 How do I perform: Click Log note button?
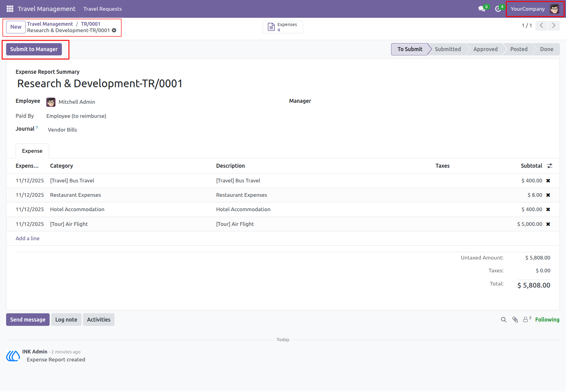[66, 320]
